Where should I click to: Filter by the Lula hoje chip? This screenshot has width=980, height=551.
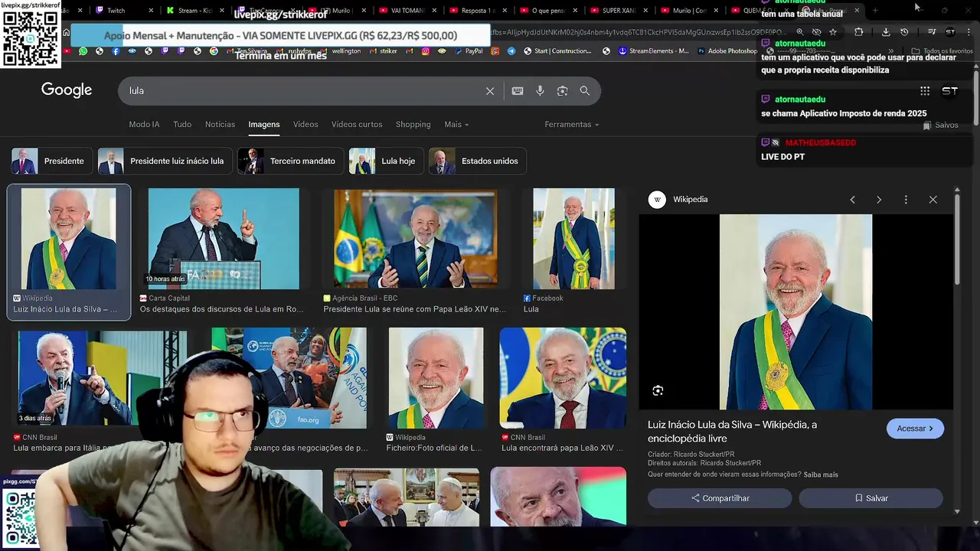pyautogui.click(x=386, y=161)
